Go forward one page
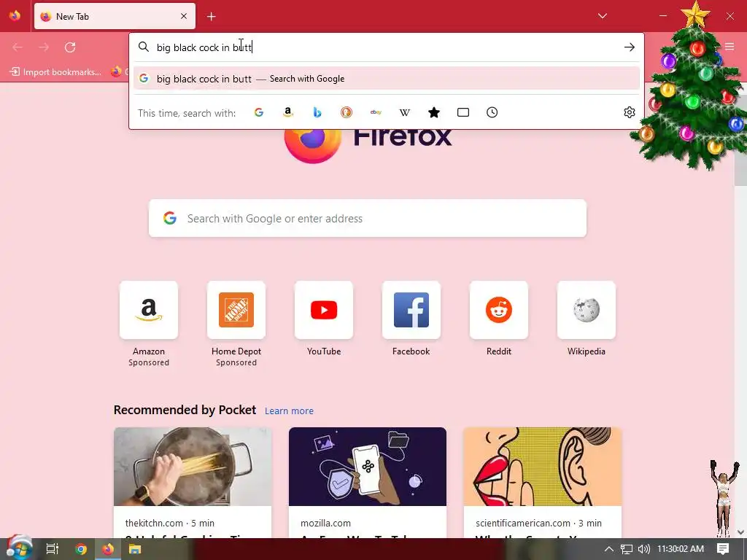 (x=44, y=47)
